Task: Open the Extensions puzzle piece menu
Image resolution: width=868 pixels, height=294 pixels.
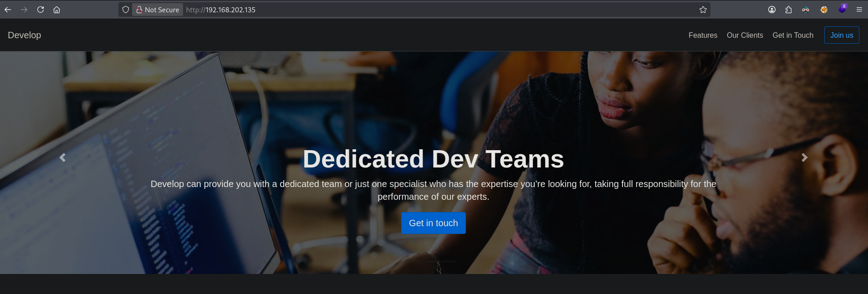Action: pyautogui.click(x=788, y=10)
